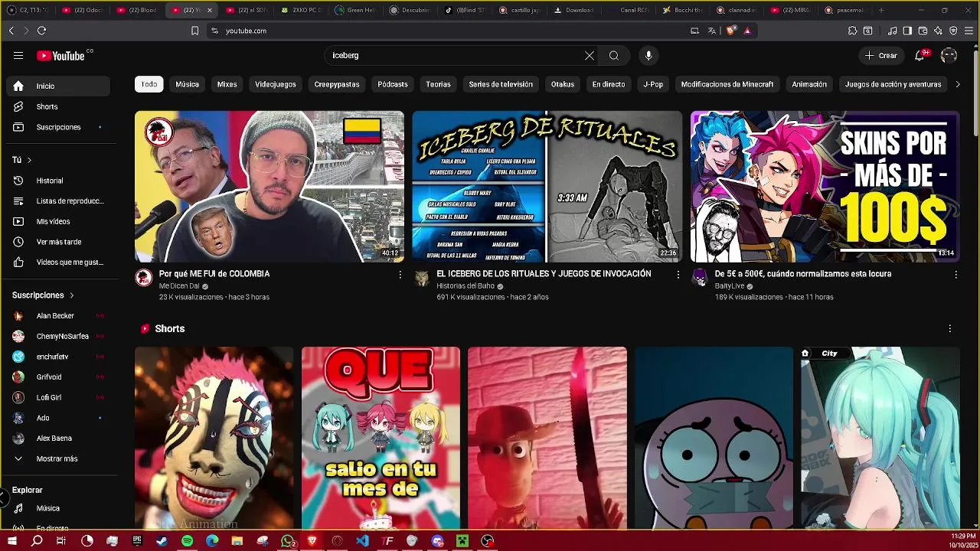Open Videos que me gustan
Viewport: 980px width, 551px height.
tap(58, 262)
